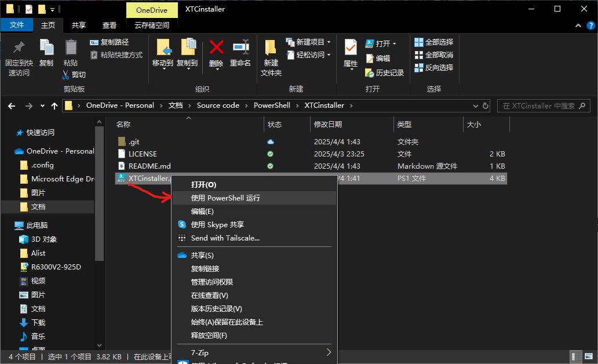Choose 版本历史记录(V) menu item

coord(254,309)
